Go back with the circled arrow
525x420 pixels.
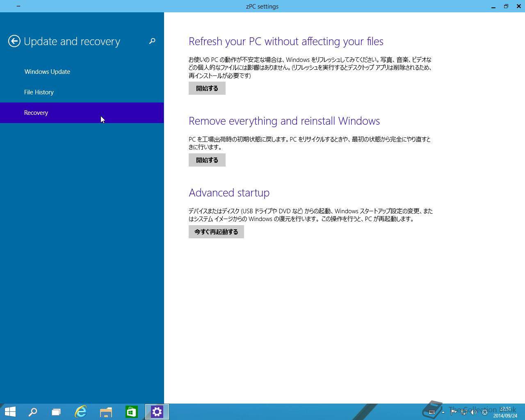tap(14, 41)
